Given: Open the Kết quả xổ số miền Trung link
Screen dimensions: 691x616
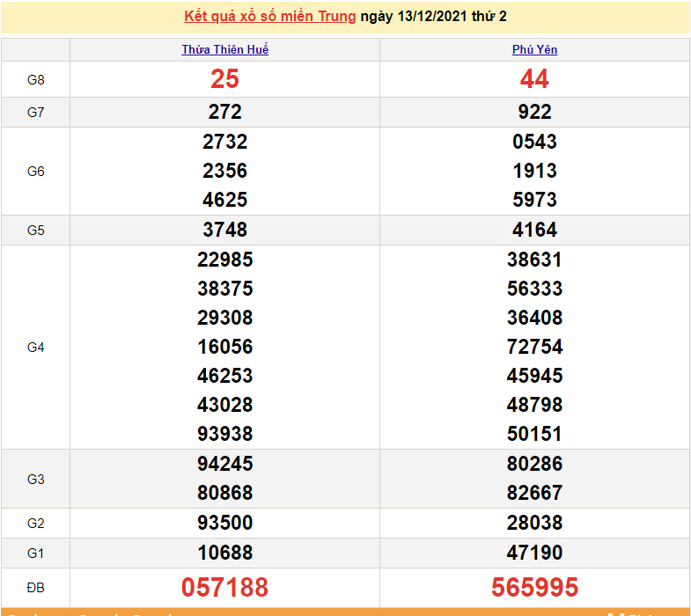Looking at the screenshot, I should (x=270, y=17).
